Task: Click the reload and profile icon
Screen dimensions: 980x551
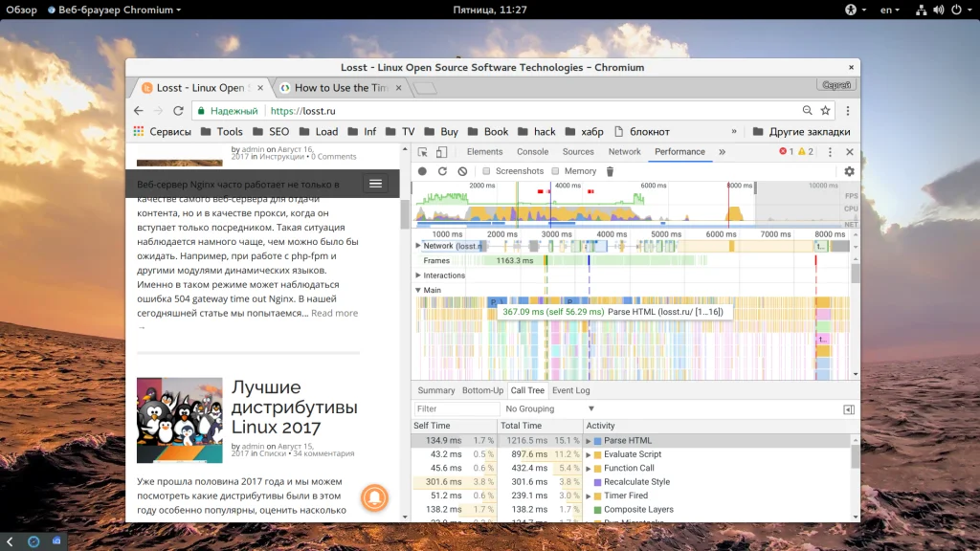Action: tap(442, 171)
